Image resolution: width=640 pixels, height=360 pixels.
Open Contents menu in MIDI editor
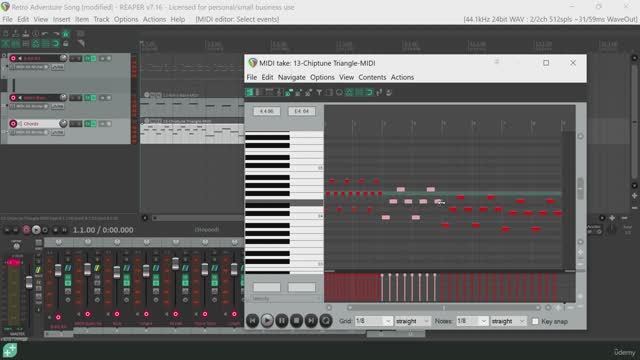pyautogui.click(x=372, y=77)
